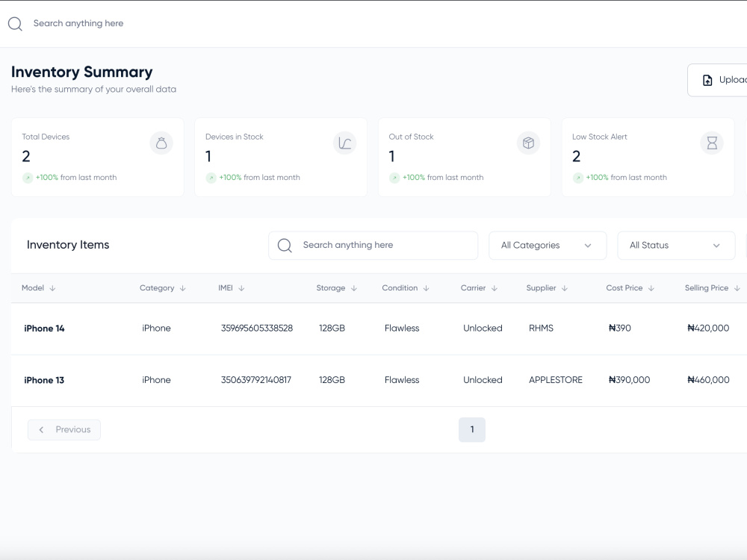The height and width of the screenshot is (560, 747).
Task: Sort by Condition arrow icon
Action: [x=427, y=288]
